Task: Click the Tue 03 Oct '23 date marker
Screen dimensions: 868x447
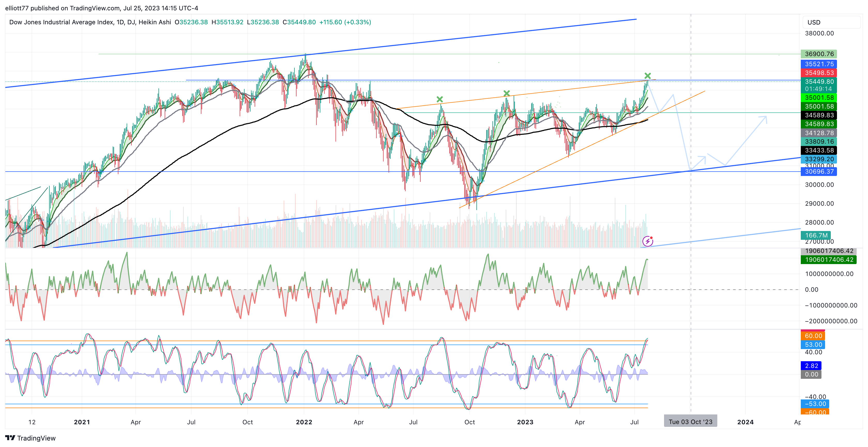Action: tap(690, 422)
